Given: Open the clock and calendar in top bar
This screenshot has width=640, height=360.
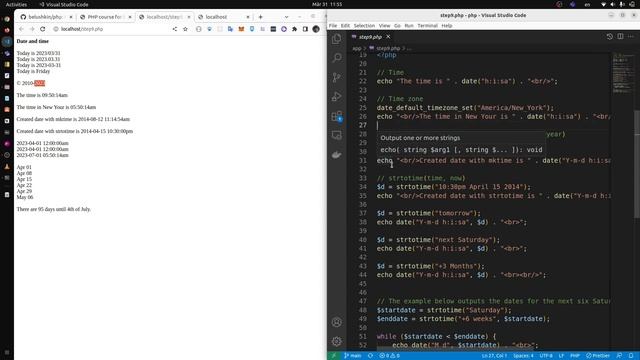Looking at the screenshot, I should point(327,4).
